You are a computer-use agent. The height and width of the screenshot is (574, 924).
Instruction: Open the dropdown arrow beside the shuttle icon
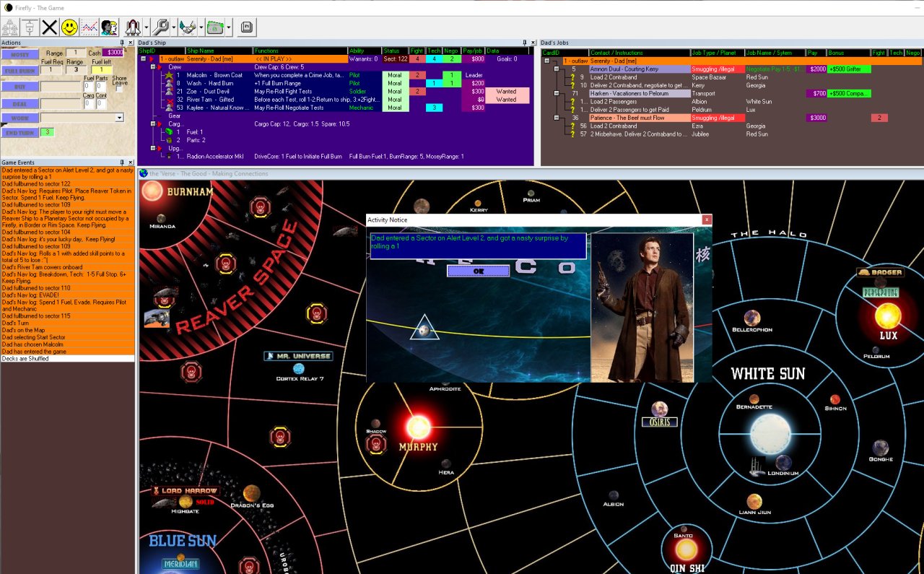coord(147,27)
